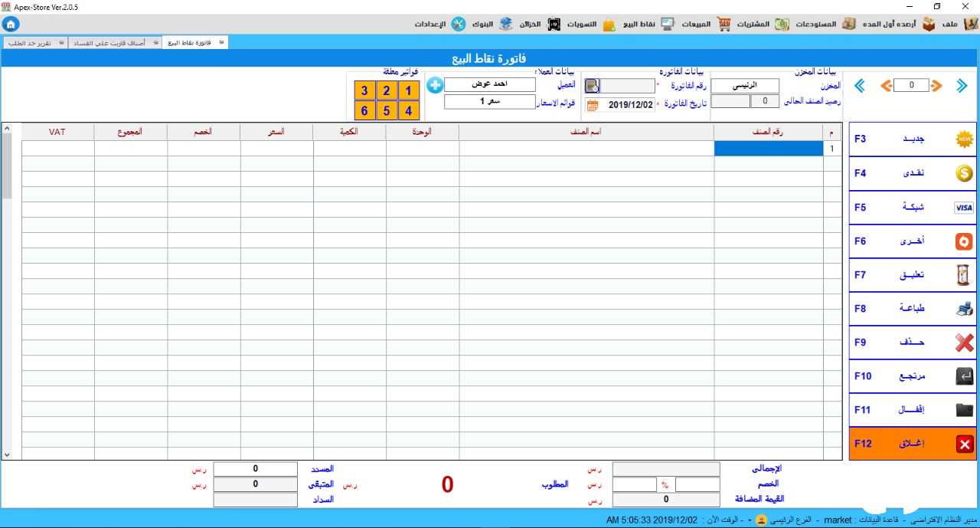The height and width of the screenshot is (528, 980).
Task: Go to next record orange right arrow
Action: [x=936, y=86]
